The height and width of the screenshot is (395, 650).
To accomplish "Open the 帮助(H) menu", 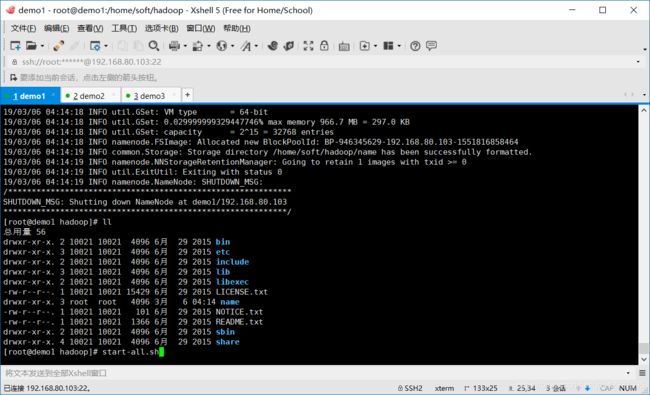I will (x=237, y=28).
